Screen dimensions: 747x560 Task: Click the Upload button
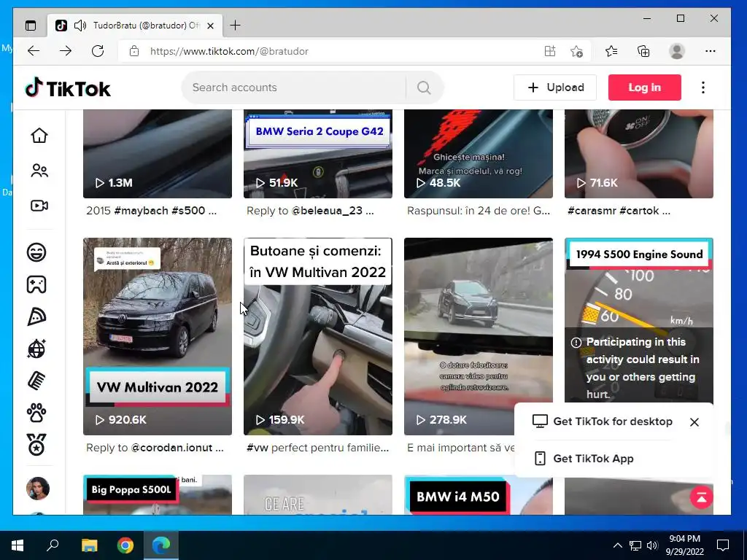tap(555, 87)
